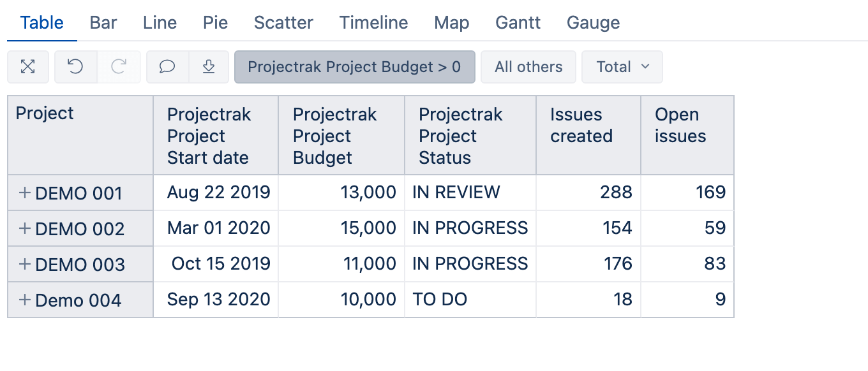
Task: Open the Total dropdown
Action: pos(622,67)
